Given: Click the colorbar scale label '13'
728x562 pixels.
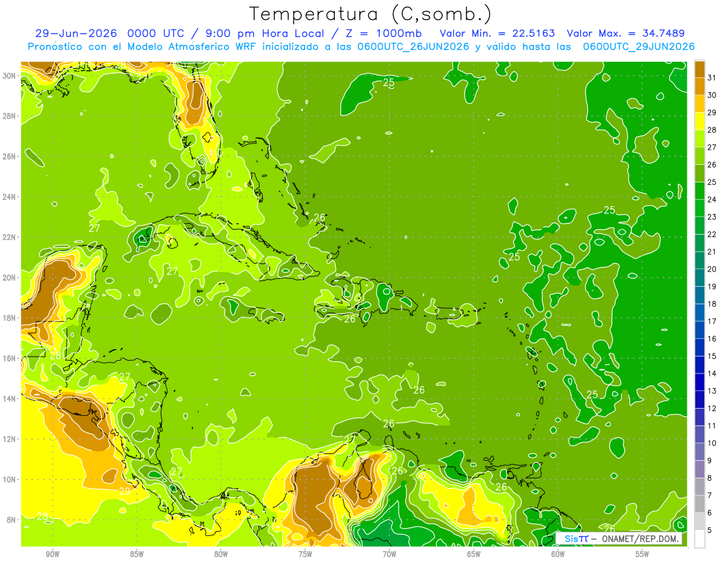Looking at the screenshot, I should (x=712, y=391).
